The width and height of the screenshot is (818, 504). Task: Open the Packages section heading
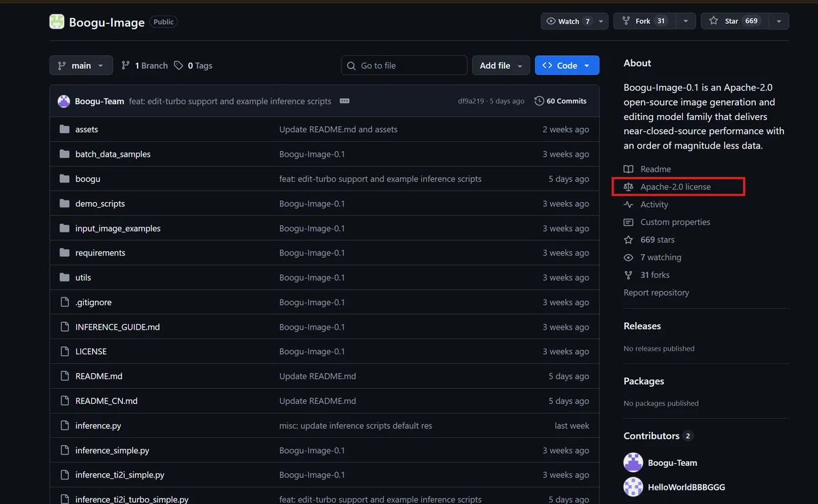pyautogui.click(x=643, y=381)
